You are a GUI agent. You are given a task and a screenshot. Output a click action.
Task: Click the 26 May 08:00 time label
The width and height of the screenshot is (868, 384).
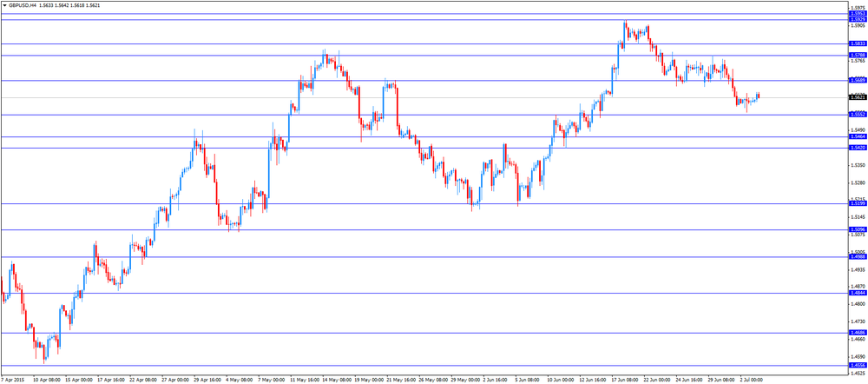(435, 381)
